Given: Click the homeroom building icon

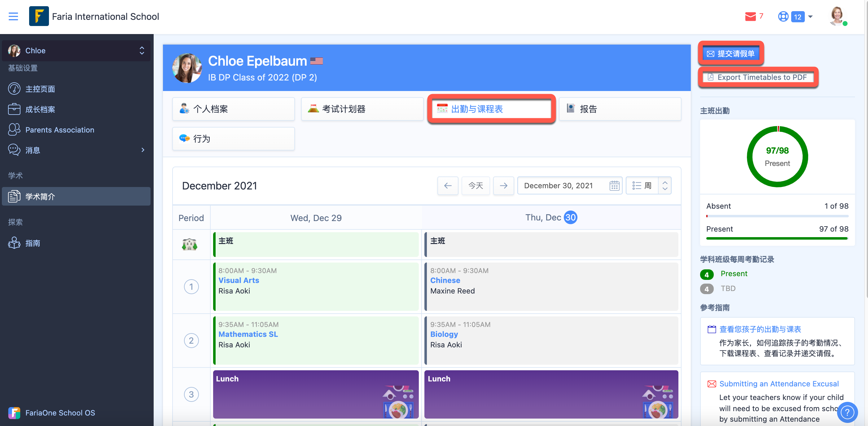Looking at the screenshot, I should coord(190,244).
